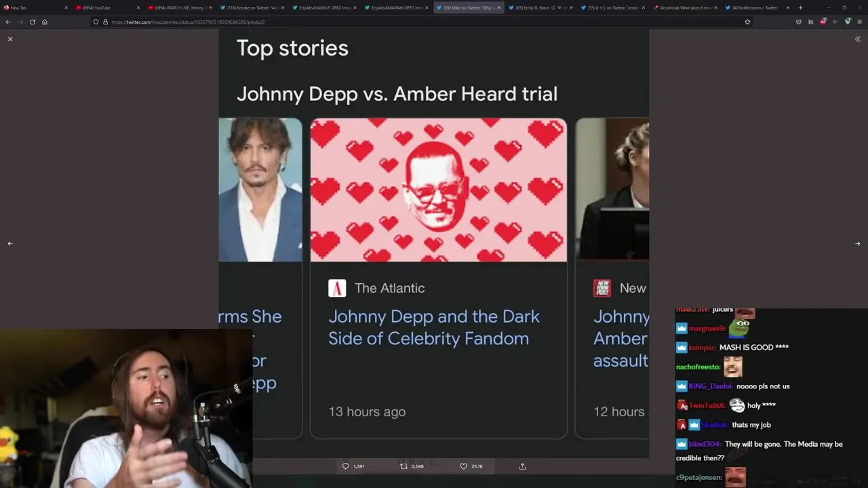Image resolution: width=868 pixels, height=488 pixels.
Task: Switch to the (6954) YouTube tab
Action: tap(107, 7)
